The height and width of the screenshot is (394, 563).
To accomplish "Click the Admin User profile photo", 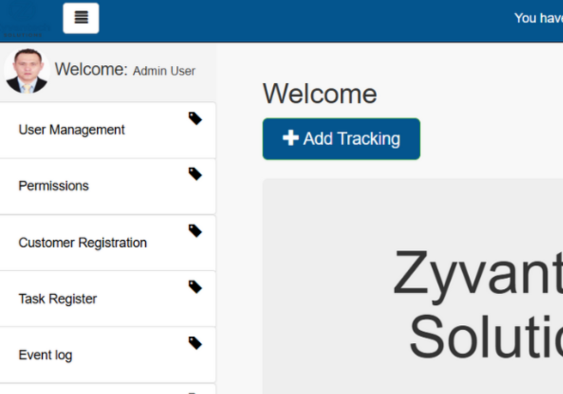I will coord(27,71).
